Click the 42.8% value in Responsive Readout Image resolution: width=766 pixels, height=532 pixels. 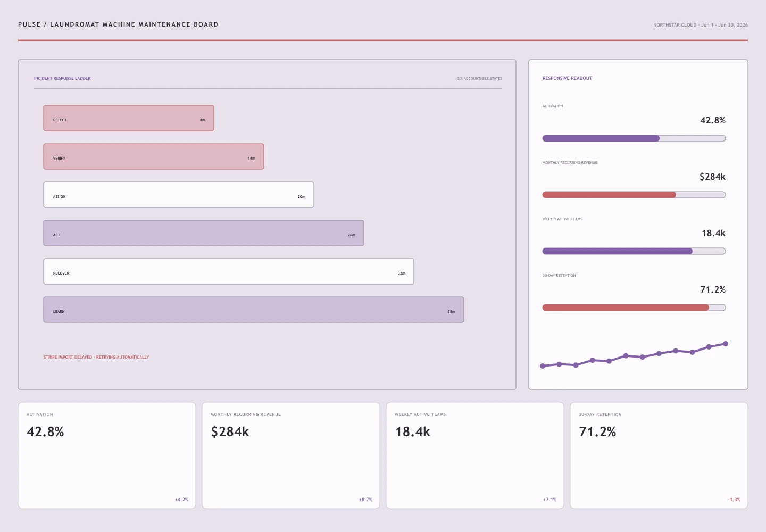point(713,120)
